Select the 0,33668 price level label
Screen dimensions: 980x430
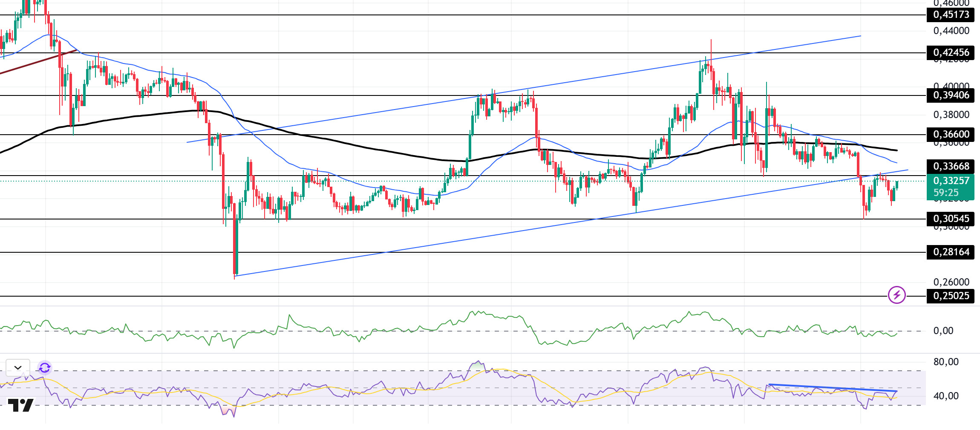click(x=951, y=166)
